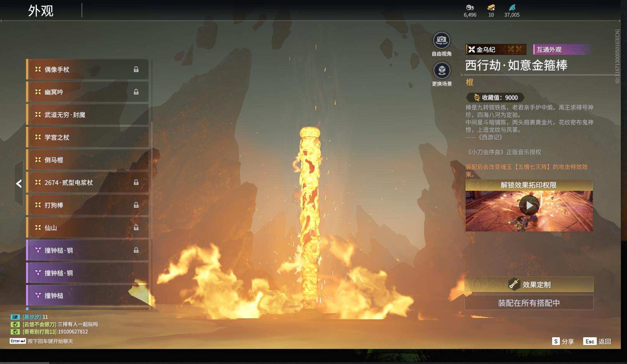Click the purple rank icon on 撞钟槌·铜

point(38,273)
